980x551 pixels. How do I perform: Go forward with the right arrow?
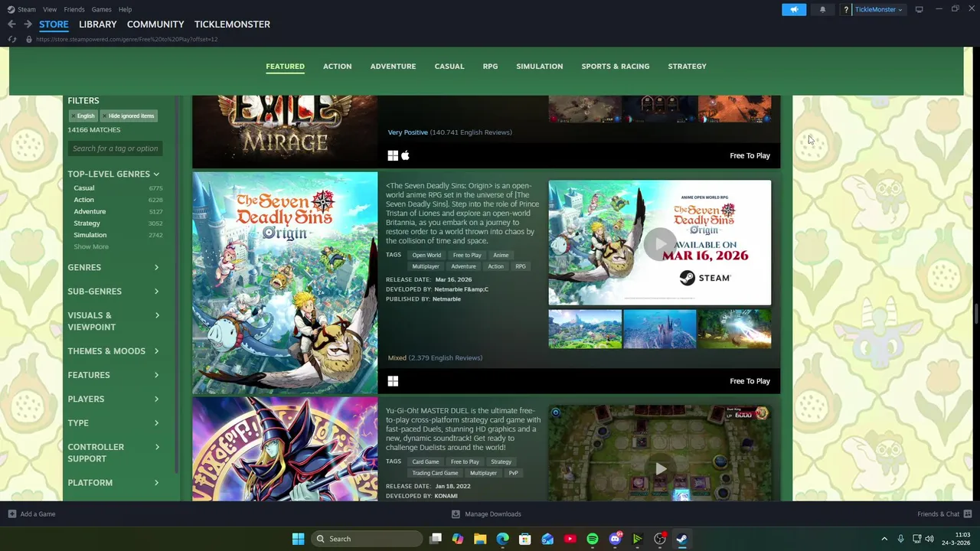coord(28,24)
